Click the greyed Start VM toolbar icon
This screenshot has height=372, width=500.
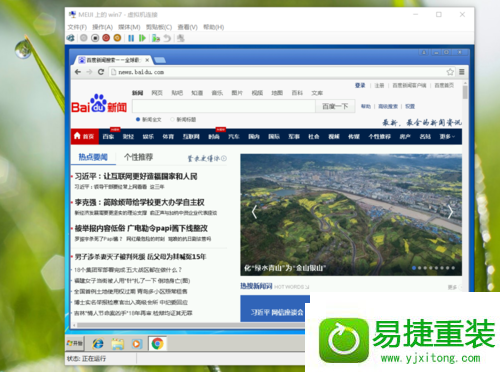84,38
